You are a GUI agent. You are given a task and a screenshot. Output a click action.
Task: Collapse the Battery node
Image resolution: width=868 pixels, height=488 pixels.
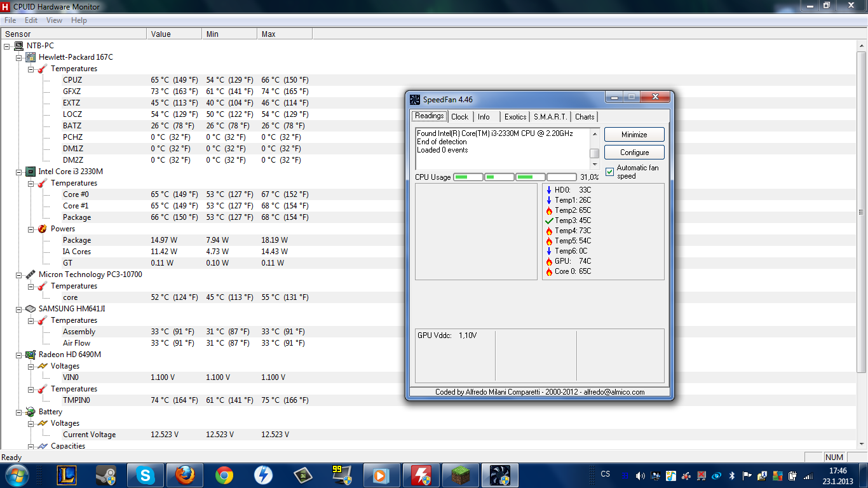coord(18,412)
